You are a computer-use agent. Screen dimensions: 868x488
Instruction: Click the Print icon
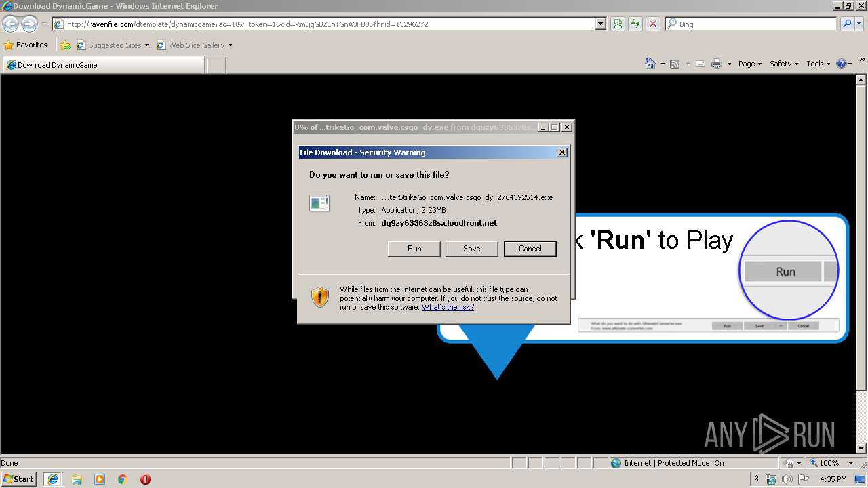point(717,64)
